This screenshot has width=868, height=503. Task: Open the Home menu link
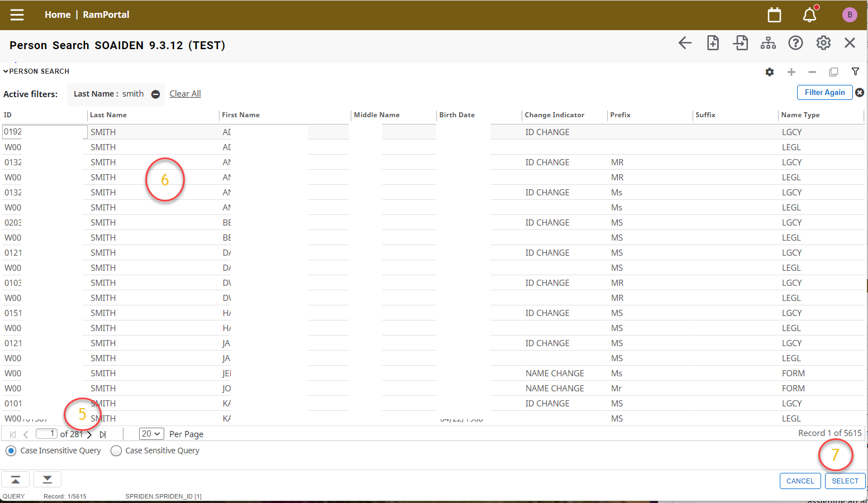click(x=58, y=15)
